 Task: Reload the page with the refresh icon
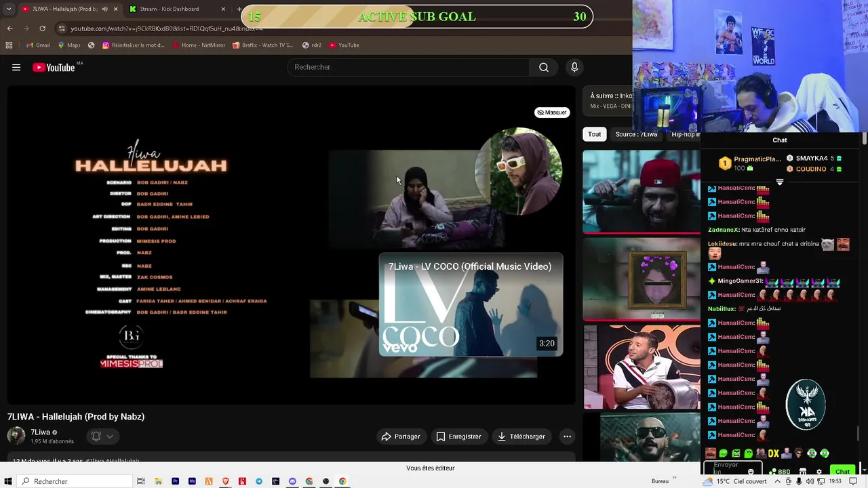[42, 28]
